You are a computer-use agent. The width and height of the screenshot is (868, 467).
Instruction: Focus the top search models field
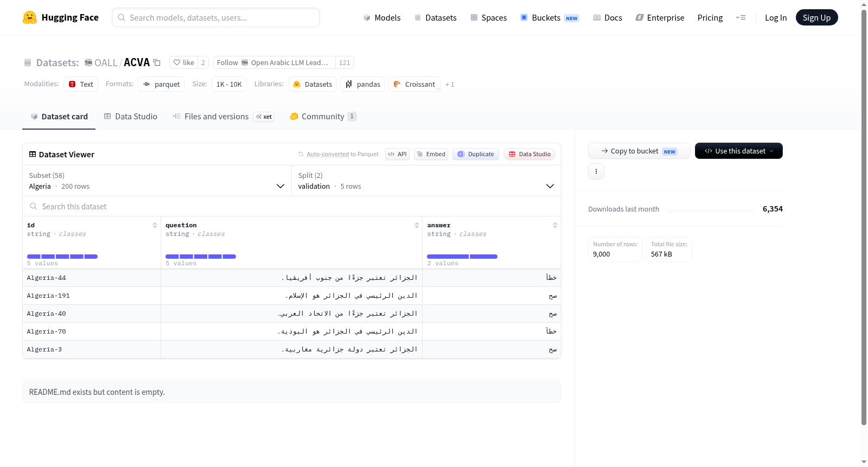[x=216, y=17]
